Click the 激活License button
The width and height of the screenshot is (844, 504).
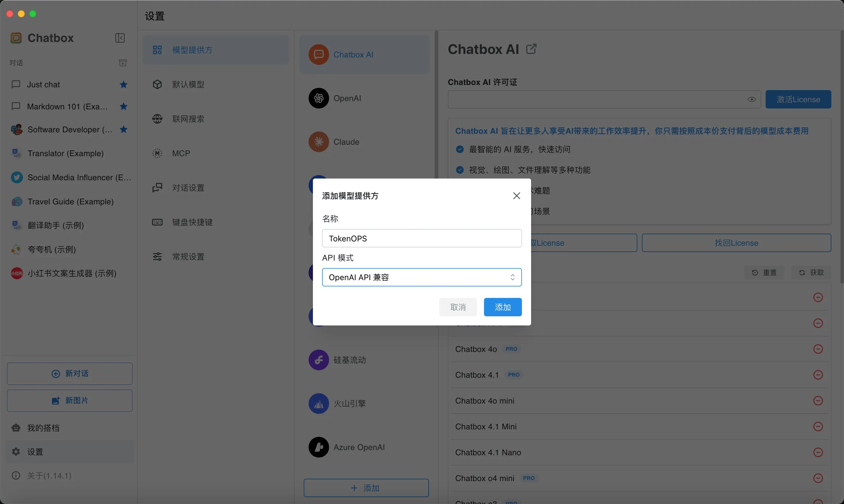tap(798, 99)
